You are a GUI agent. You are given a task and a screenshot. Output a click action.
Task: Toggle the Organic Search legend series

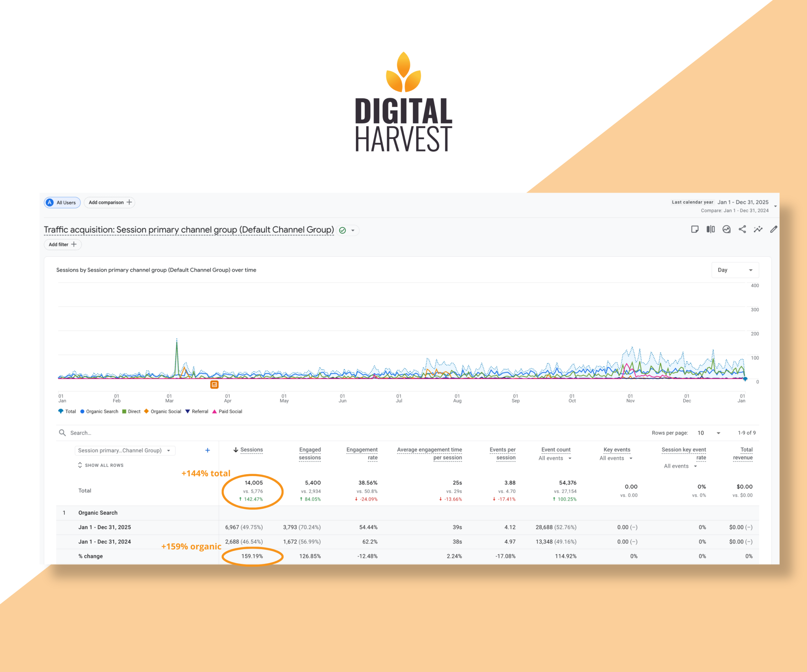coord(99,411)
